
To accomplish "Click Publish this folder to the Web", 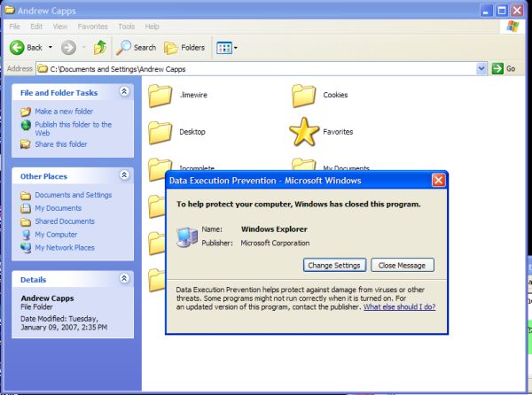I will coord(74,128).
